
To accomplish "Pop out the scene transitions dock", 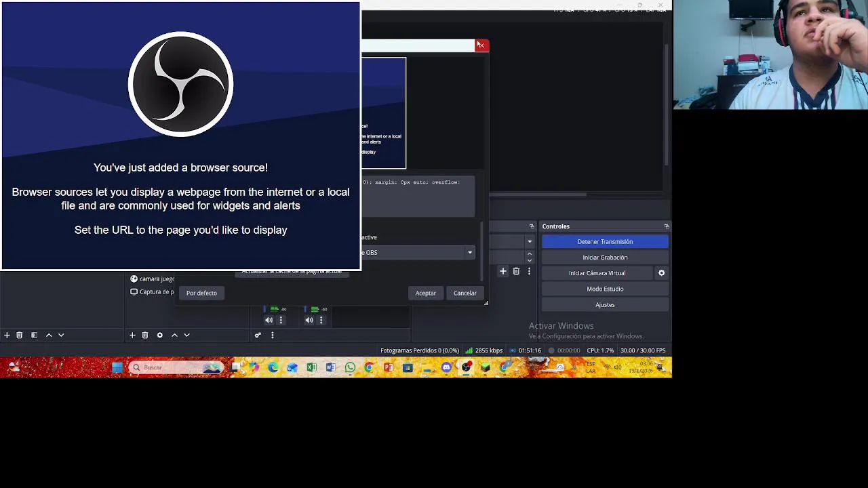I will pos(532,226).
